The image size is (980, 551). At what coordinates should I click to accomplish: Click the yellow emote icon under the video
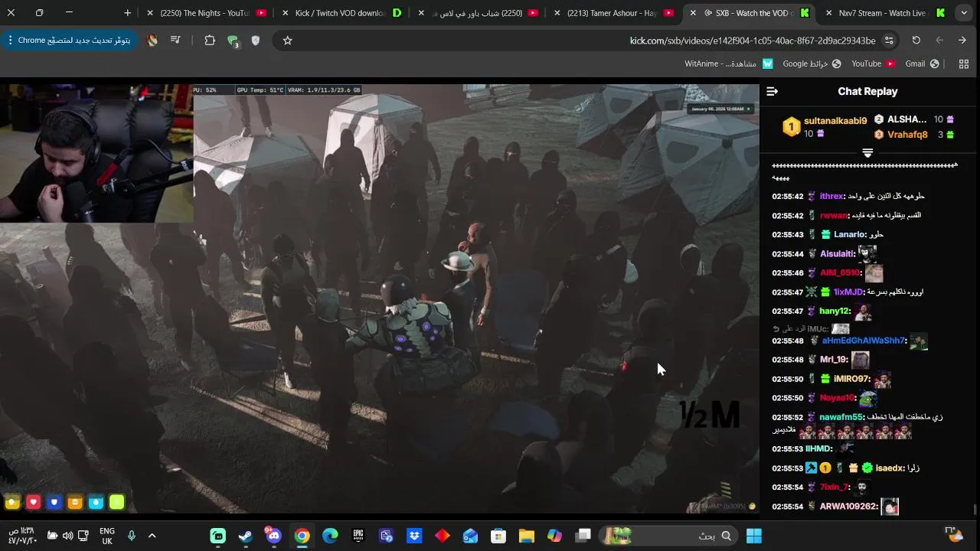[x=12, y=503]
